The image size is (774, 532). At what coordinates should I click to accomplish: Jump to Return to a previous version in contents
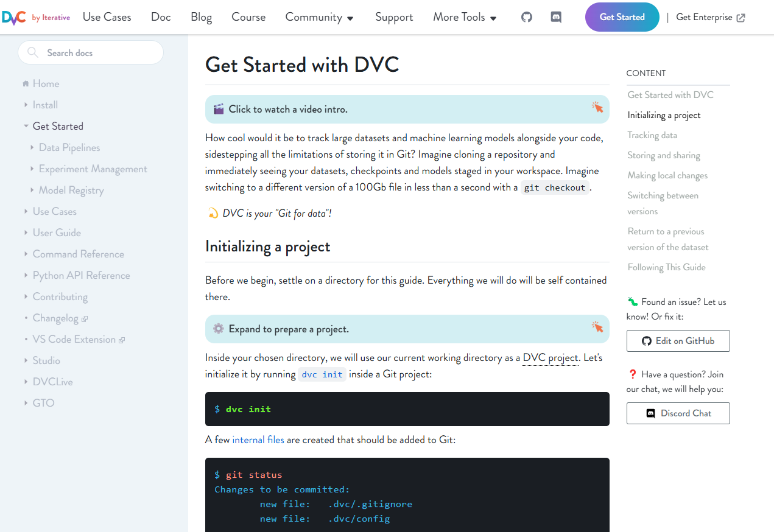[668, 239]
